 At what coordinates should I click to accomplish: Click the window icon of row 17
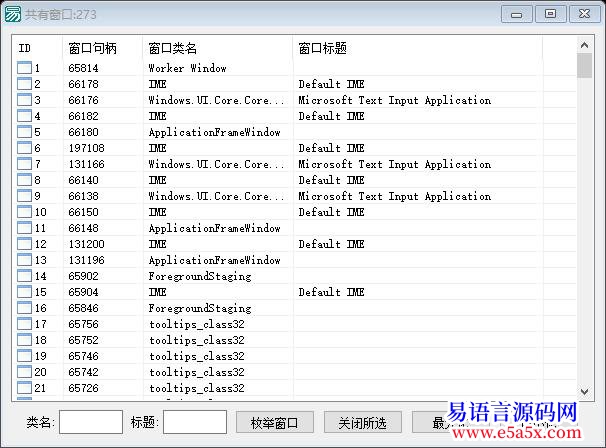[24, 324]
